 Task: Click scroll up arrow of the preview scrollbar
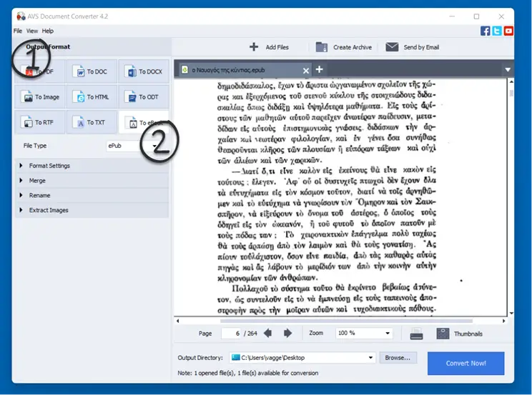(x=511, y=81)
